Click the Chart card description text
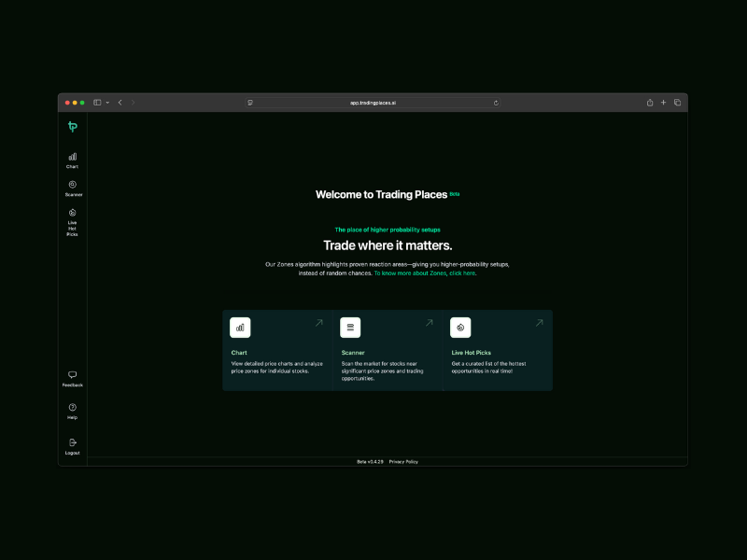 click(276, 367)
